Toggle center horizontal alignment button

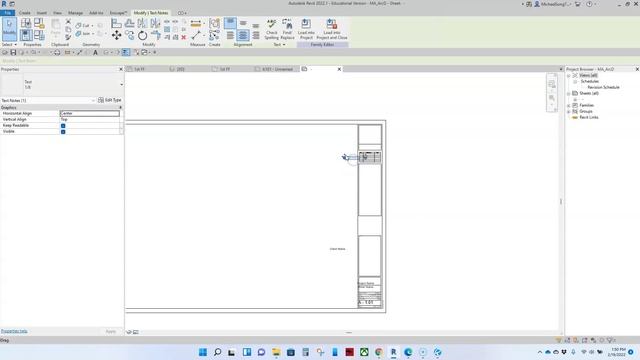click(x=243, y=36)
